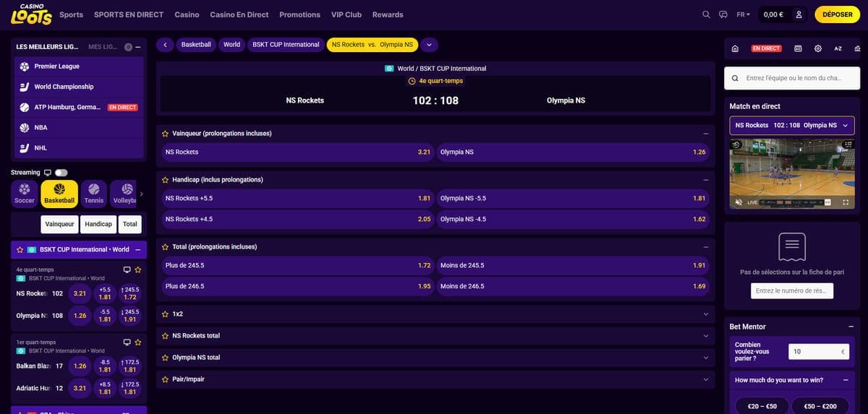Favorite the 1x2 market star
Viewport: 868px width, 414px height.
point(165,314)
